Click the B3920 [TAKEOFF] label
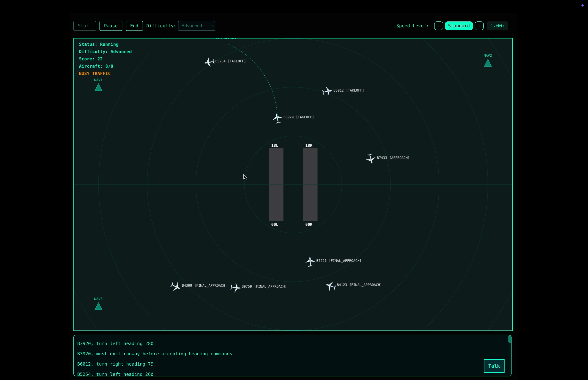The image size is (588, 380). click(x=299, y=117)
